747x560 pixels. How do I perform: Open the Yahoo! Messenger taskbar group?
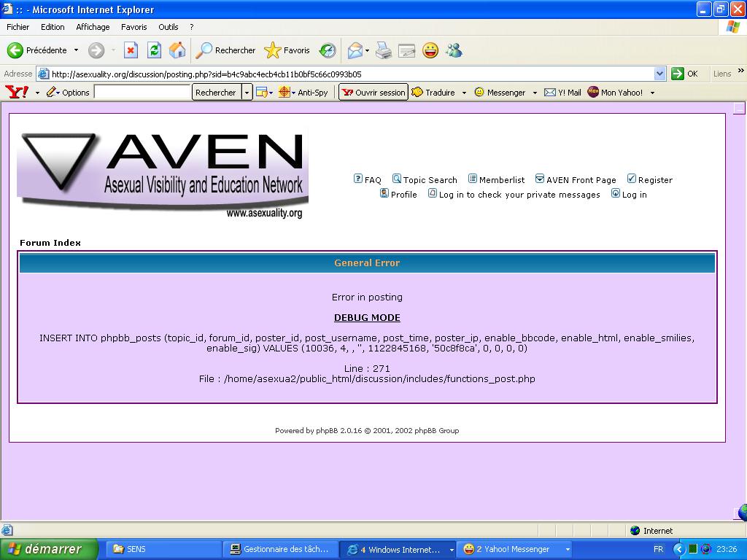516,549
